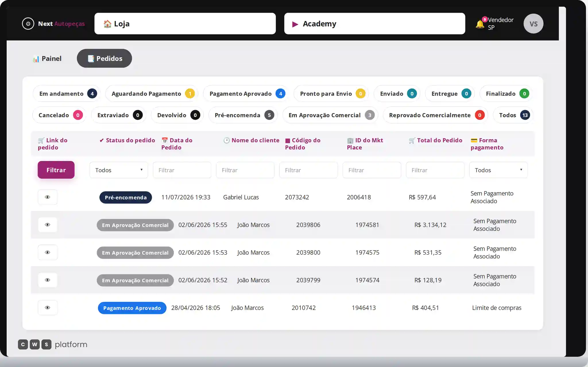Focus the Total do Pedido filter field
588x367 pixels.
(435, 170)
